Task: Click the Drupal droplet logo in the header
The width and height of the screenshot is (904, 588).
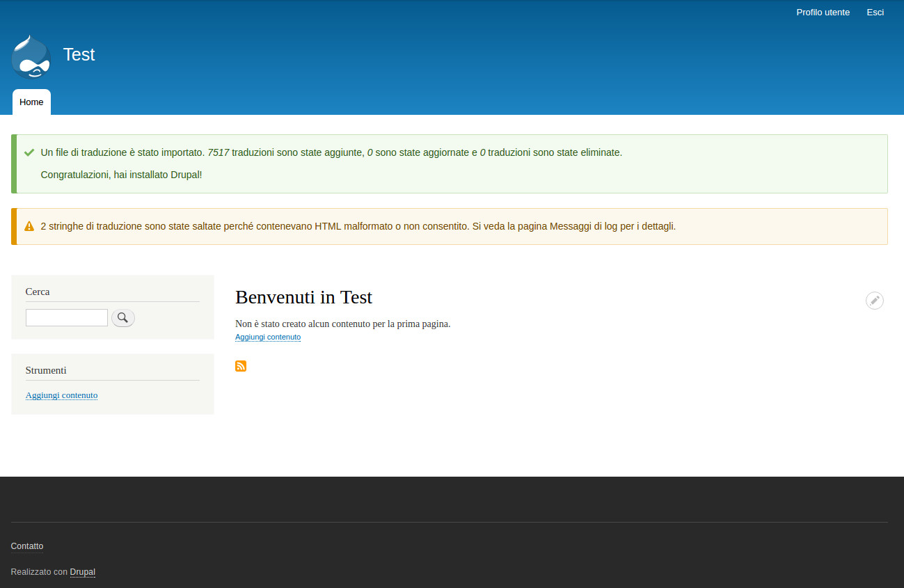Action: pyautogui.click(x=31, y=56)
